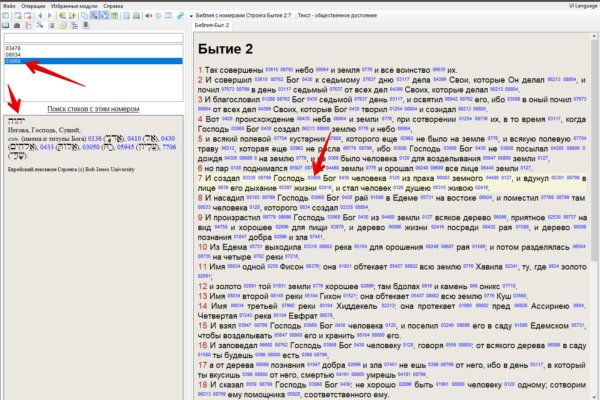Open dropdown arrow beside the Bible module title
600x400 pixels.
190,17
